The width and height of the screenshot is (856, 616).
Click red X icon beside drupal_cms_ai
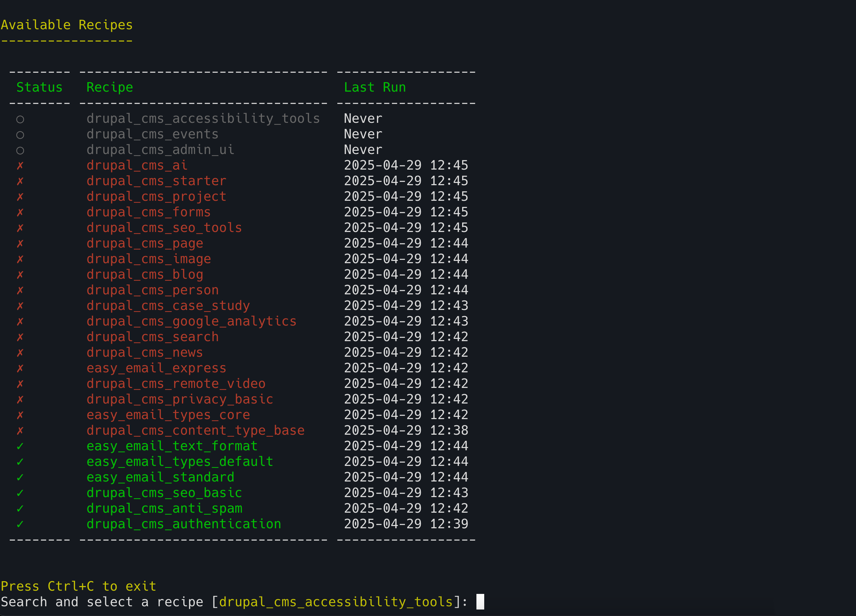[20, 166]
